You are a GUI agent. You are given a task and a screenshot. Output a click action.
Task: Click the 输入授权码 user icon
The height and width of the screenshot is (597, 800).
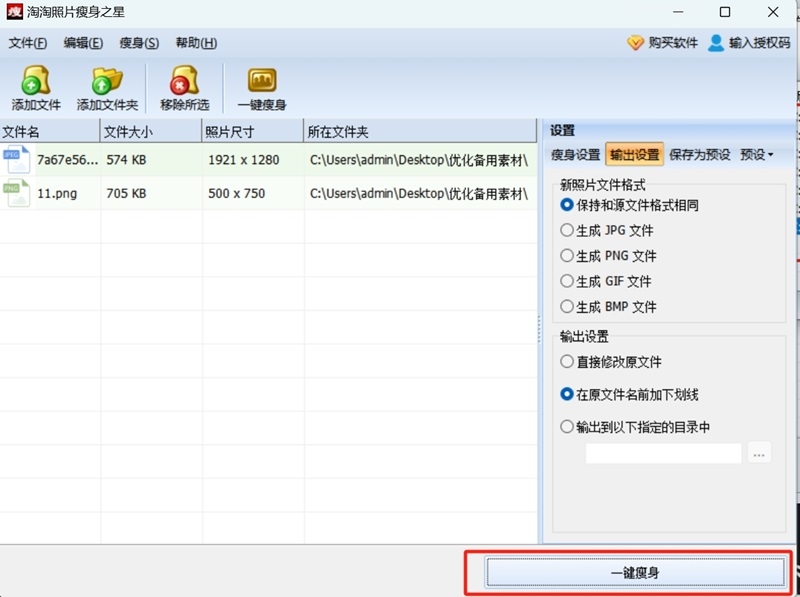[x=716, y=43]
